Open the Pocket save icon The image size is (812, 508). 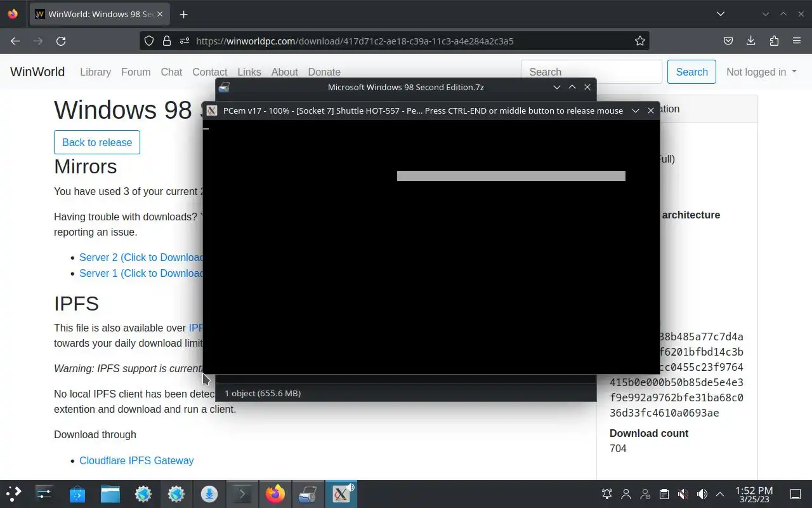coord(728,41)
